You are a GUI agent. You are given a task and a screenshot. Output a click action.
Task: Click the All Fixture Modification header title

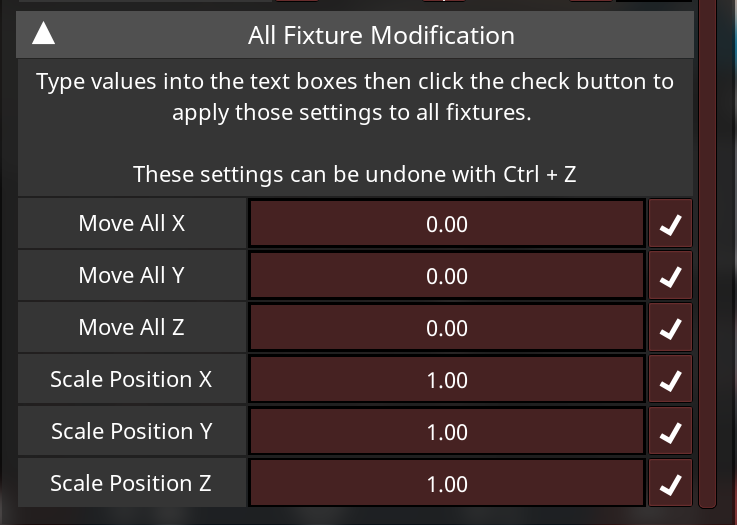pyautogui.click(x=381, y=36)
